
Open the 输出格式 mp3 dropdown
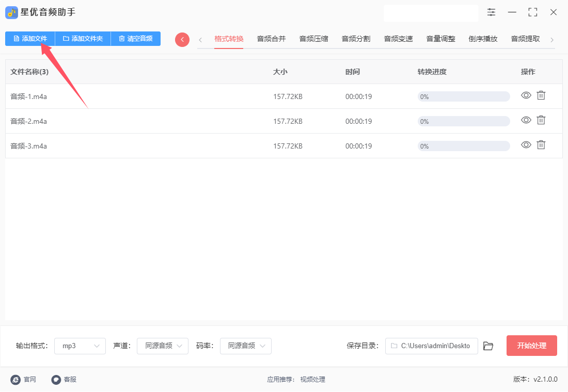point(80,346)
